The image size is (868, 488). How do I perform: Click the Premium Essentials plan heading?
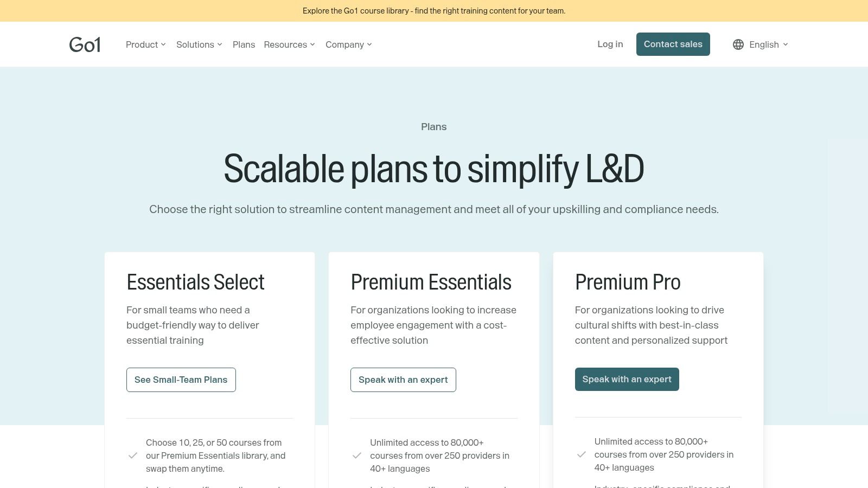click(431, 282)
